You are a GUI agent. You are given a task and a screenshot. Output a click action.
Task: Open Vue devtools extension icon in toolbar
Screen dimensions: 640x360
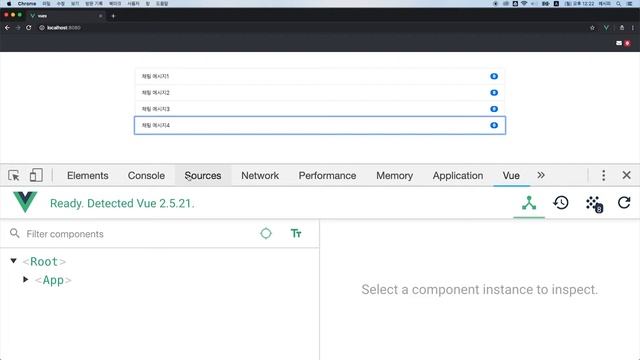click(x=607, y=28)
